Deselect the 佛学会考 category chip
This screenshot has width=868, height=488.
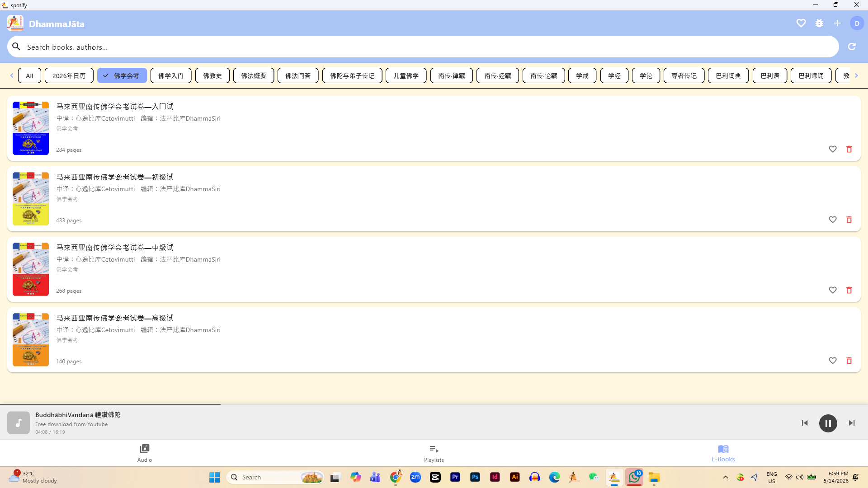point(122,75)
